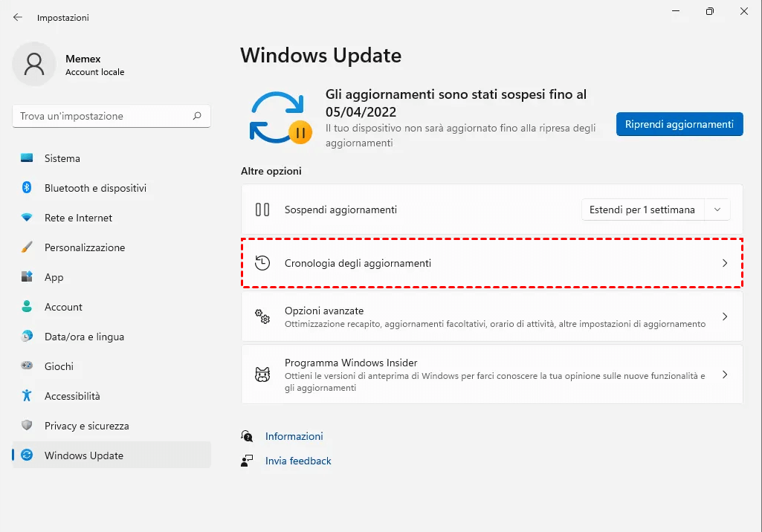This screenshot has height=532, width=762.
Task: Click the back arrow in title bar
Action: [18, 17]
